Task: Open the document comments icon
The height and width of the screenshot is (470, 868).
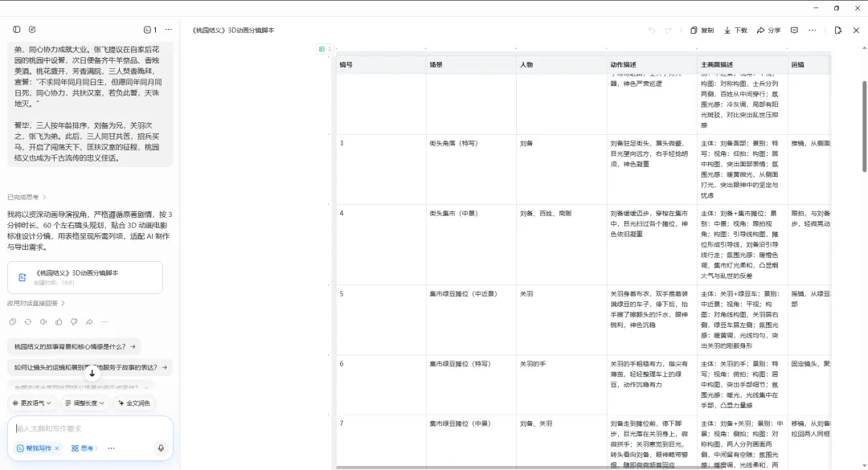Action: tap(794, 31)
